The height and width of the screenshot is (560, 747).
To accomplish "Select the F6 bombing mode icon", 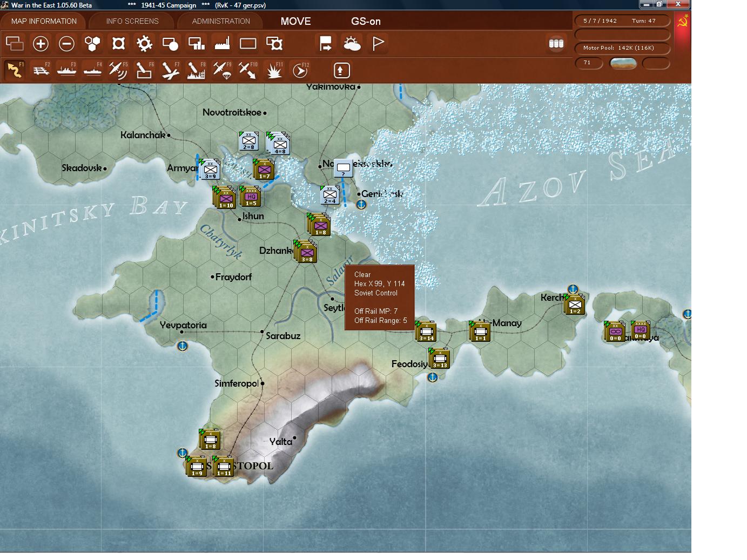I will coord(144,70).
